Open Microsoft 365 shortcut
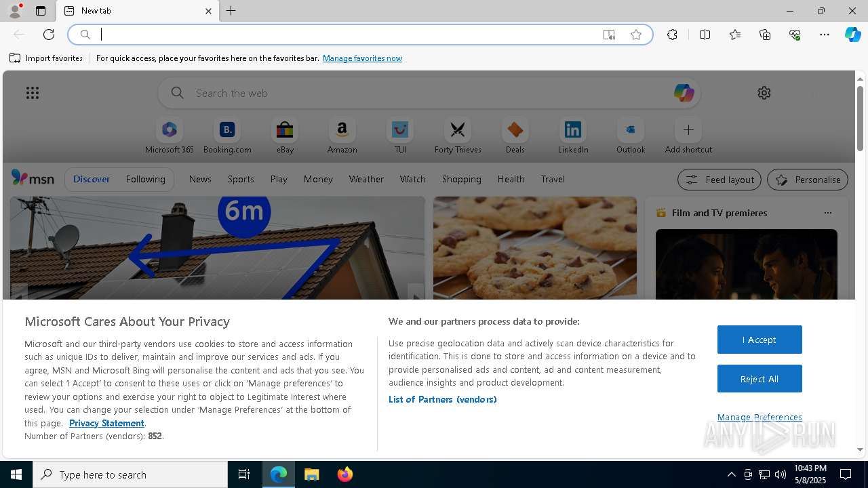 170,136
